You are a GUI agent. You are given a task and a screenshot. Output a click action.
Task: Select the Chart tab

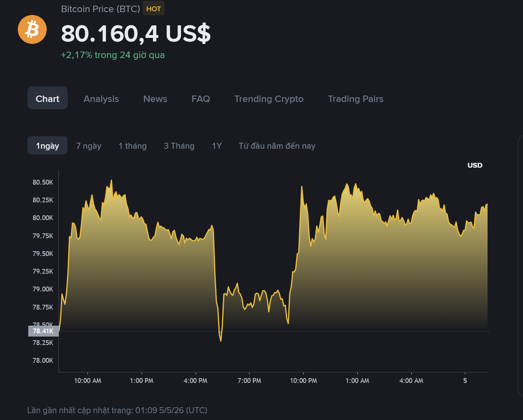coord(48,98)
